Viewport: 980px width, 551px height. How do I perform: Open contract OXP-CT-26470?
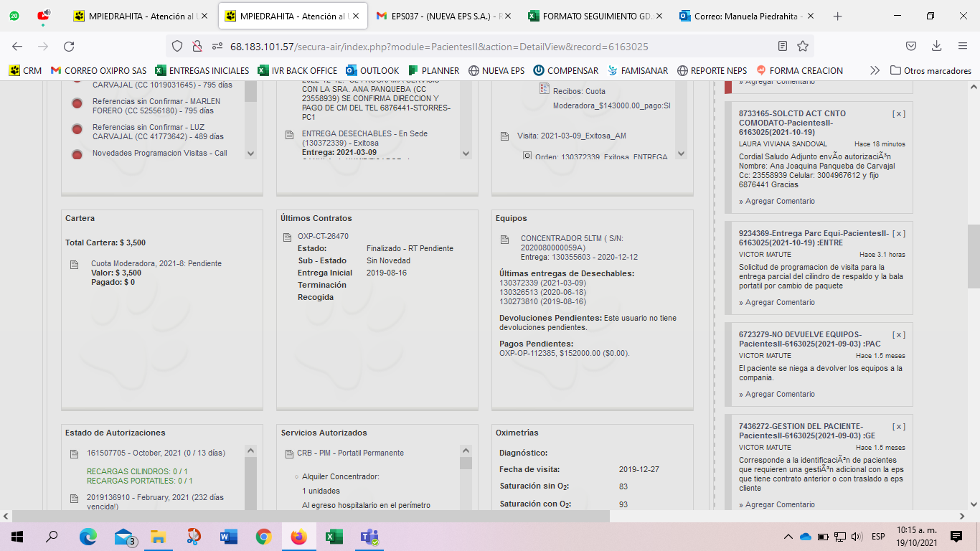[323, 236]
